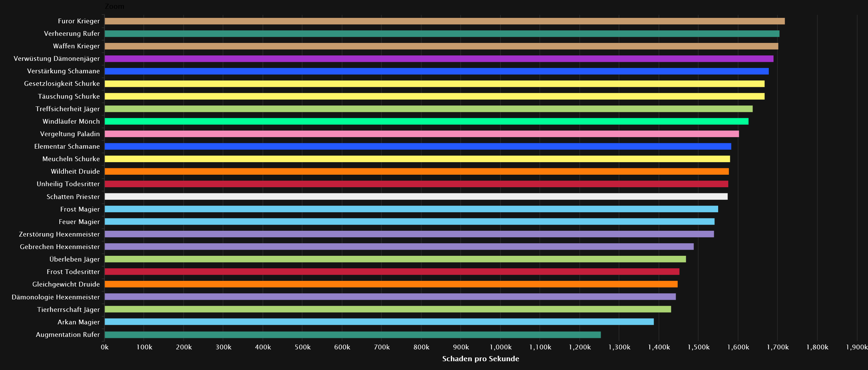This screenshot has width=868, height=370.
Task: Click the 'Dämonologie Hexenmeister' label text
Action: coord(56,297)
